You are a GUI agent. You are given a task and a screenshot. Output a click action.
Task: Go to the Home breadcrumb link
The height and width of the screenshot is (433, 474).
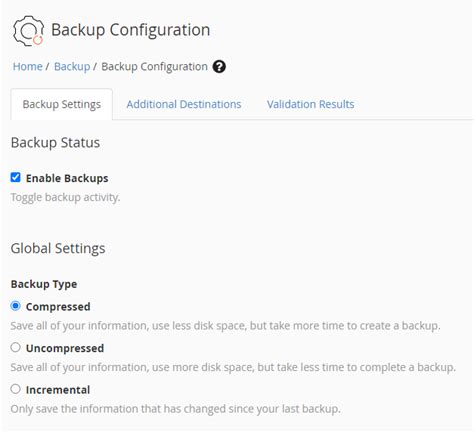click(28, 66)
